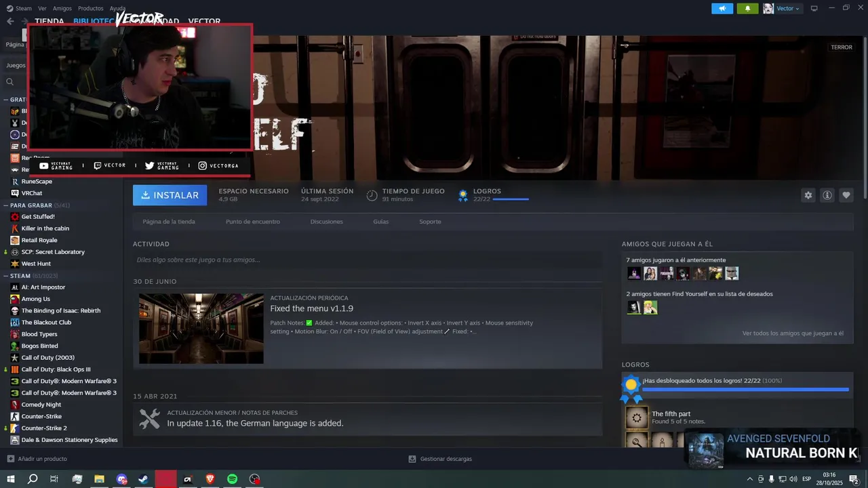Open Brave browser in taskbar
The image size is (868, 488).
pyautogui.click(x=210, y=479)
